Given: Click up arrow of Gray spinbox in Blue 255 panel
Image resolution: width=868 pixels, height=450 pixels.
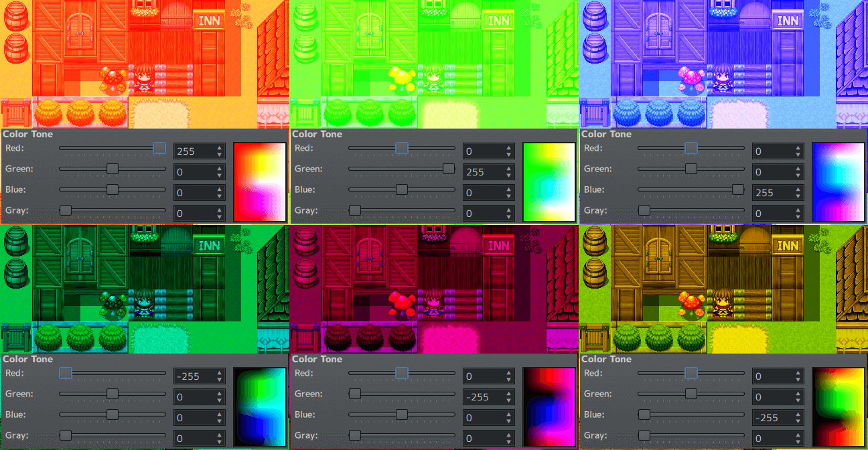Looking at the screenshot, I should 798,210.
